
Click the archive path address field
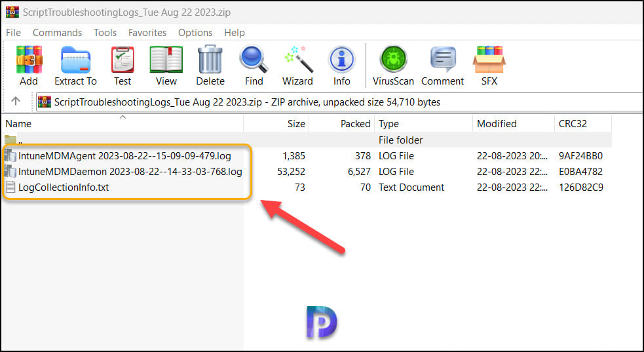(x=339, y=102)
